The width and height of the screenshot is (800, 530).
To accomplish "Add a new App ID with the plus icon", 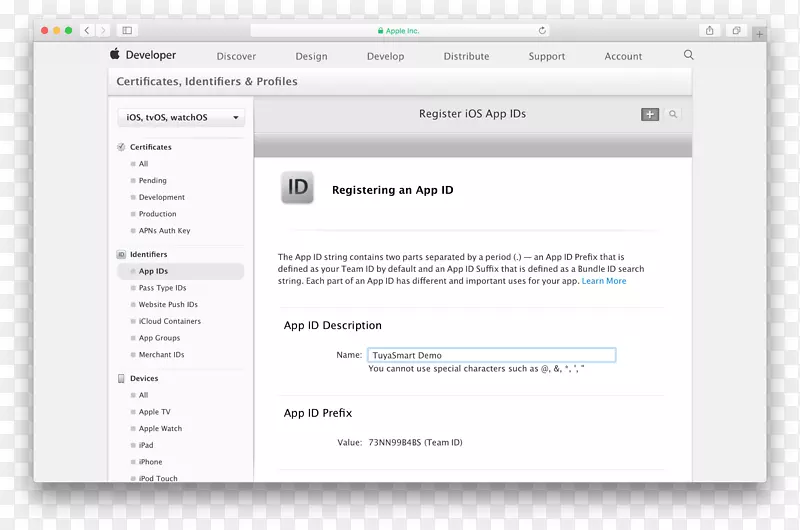I will (649, 114).
